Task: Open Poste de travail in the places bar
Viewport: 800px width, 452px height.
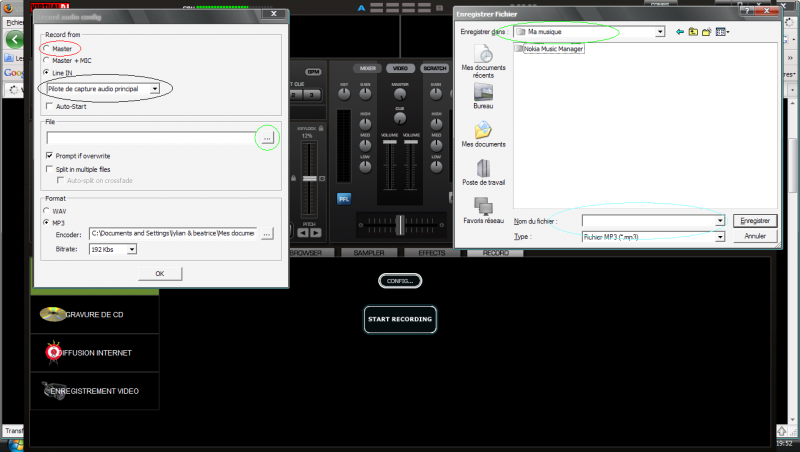Action: pos(483,173)
